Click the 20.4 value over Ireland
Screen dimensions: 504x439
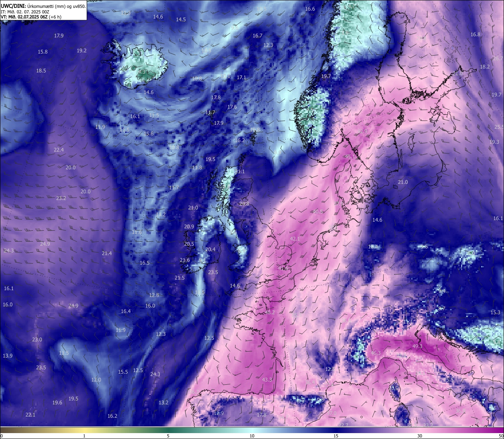tap(210, 249)
